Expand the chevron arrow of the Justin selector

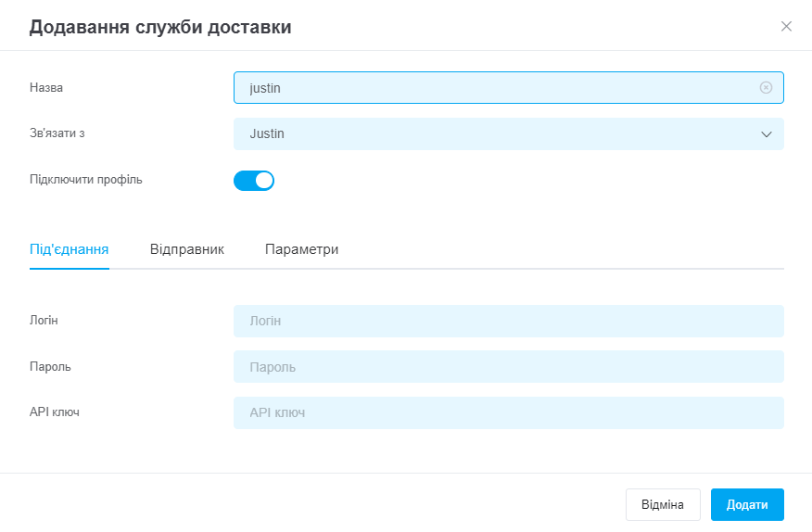[x=767, y=134]
